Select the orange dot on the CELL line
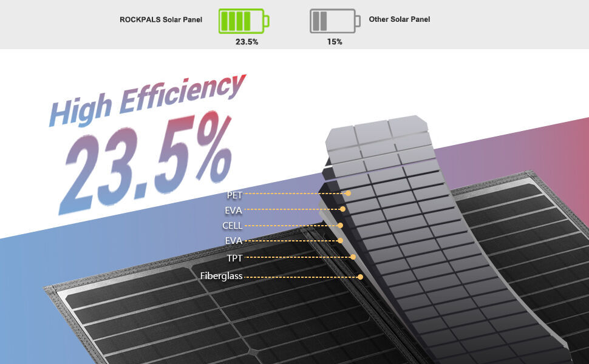This screenshot has height=364, width=589. pyautogui.click(x=341, y=225)
